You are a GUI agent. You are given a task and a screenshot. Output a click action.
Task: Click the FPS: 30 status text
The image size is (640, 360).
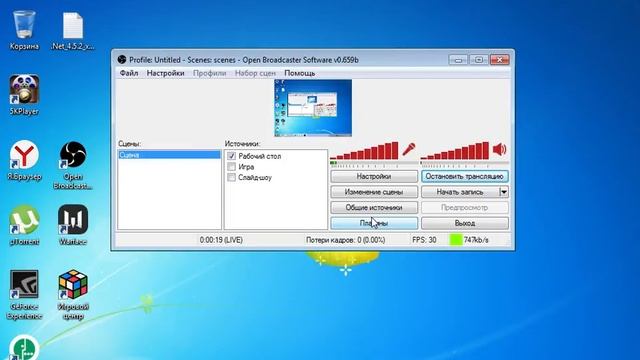(x=424, y=240)
